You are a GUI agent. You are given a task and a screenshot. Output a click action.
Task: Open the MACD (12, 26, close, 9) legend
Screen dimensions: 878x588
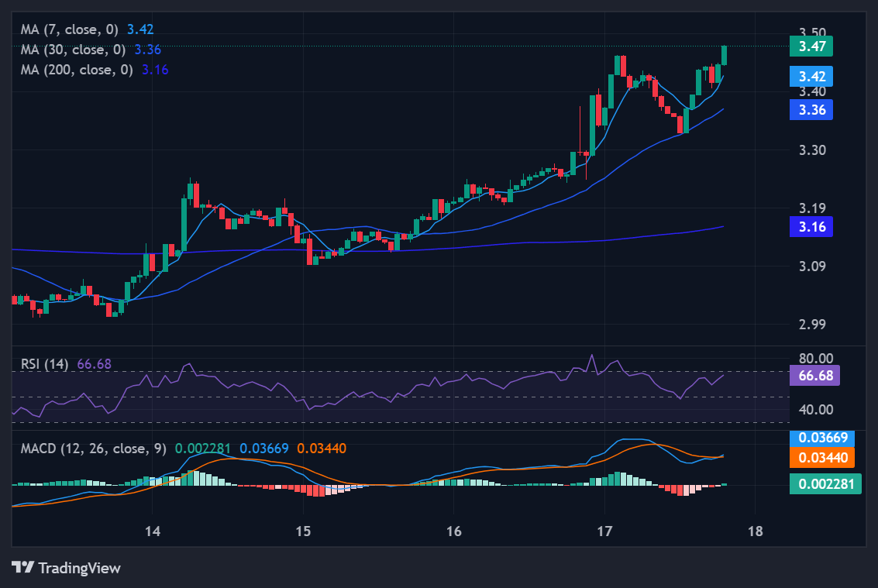pyautogui.click(x=93, y=449)
